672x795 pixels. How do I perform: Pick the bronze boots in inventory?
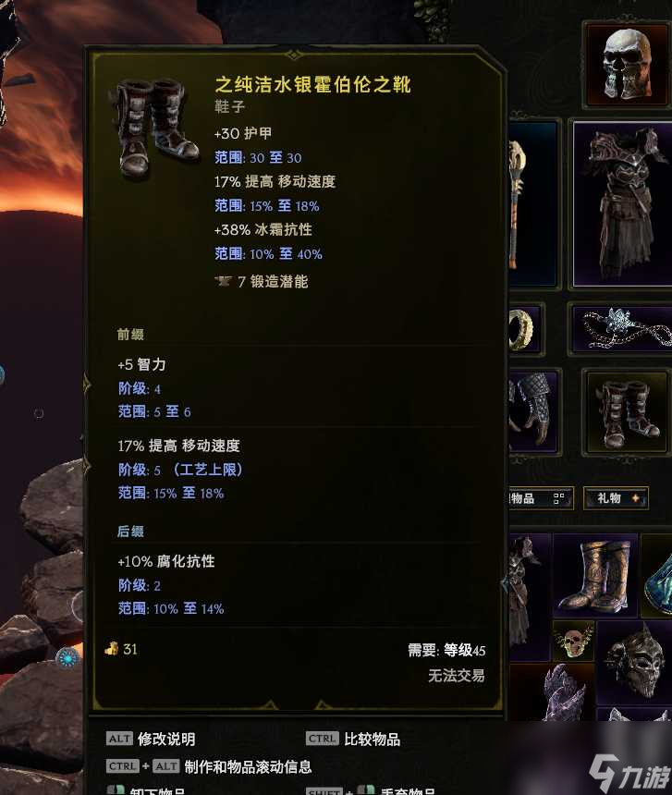[595, 575]
